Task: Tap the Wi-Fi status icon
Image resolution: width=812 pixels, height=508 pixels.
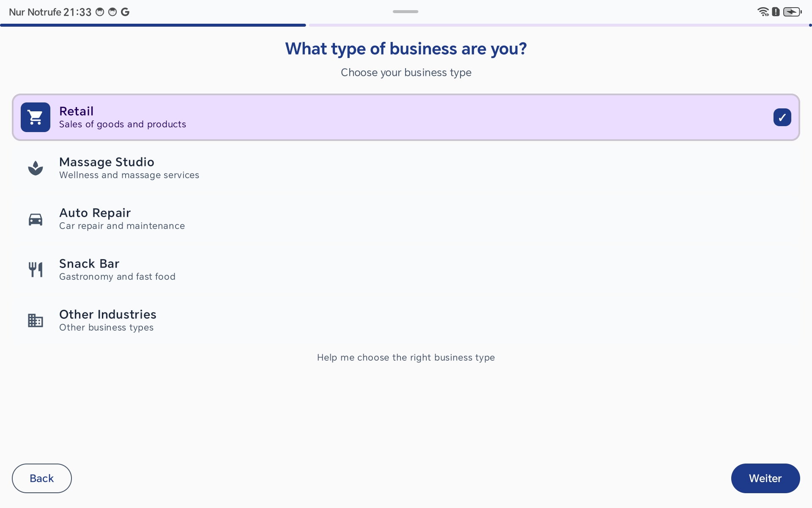Action: [763, 12]
